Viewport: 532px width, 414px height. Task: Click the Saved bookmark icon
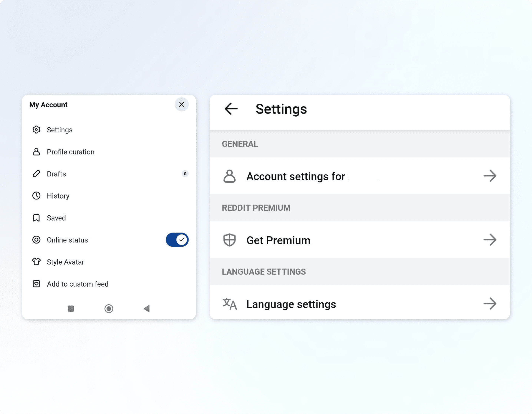pyautogui.click(x=36, y=218)
